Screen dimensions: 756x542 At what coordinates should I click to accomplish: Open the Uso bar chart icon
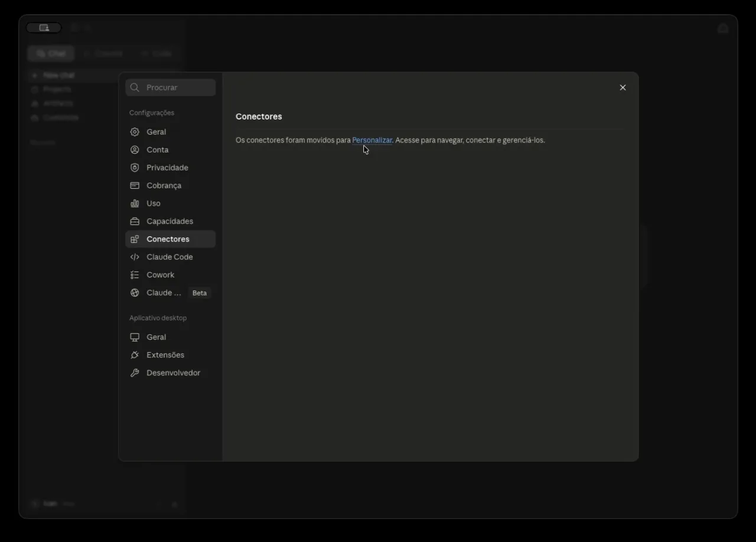click(135, 203)
